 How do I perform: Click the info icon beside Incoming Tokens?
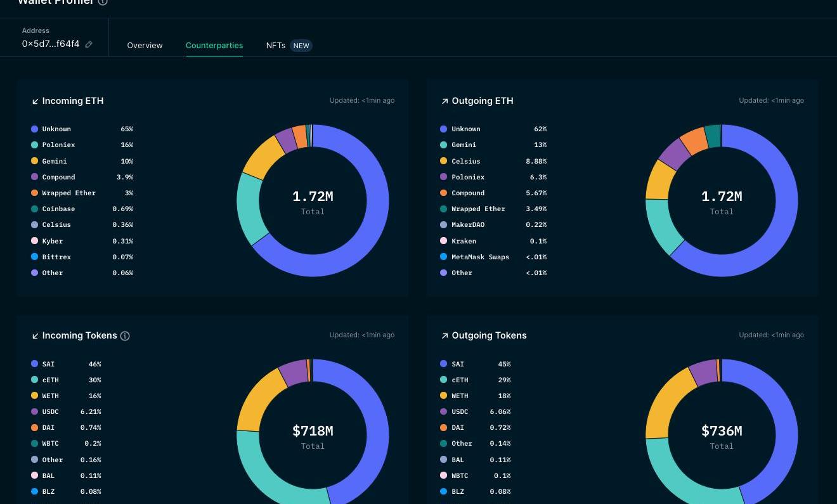click(x=125, y=336)
